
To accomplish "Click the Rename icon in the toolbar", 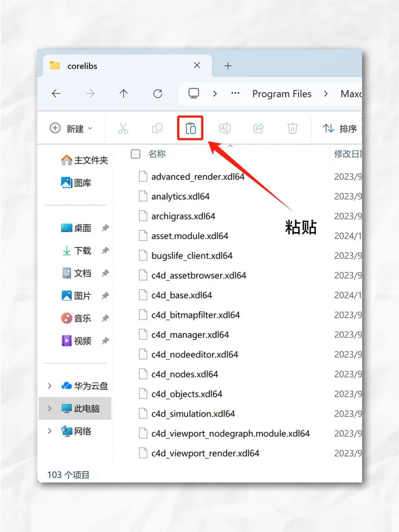I will (x=224, y=128).
